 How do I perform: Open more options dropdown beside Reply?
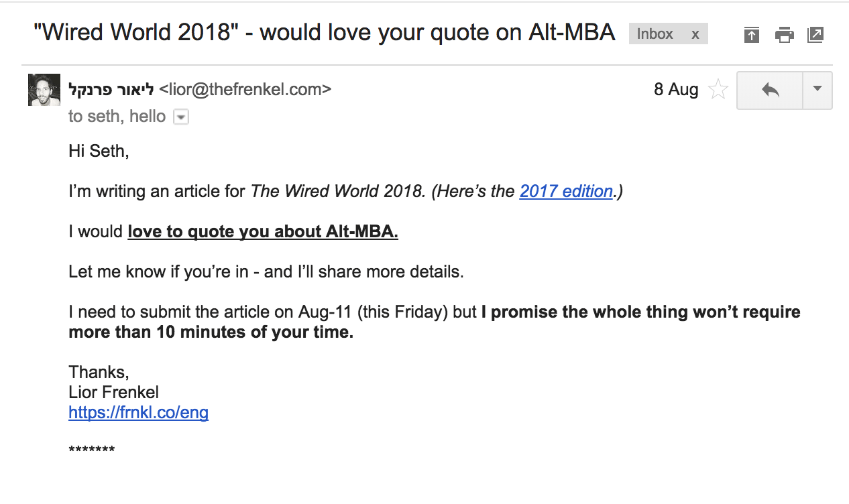[x=817, y=90]
